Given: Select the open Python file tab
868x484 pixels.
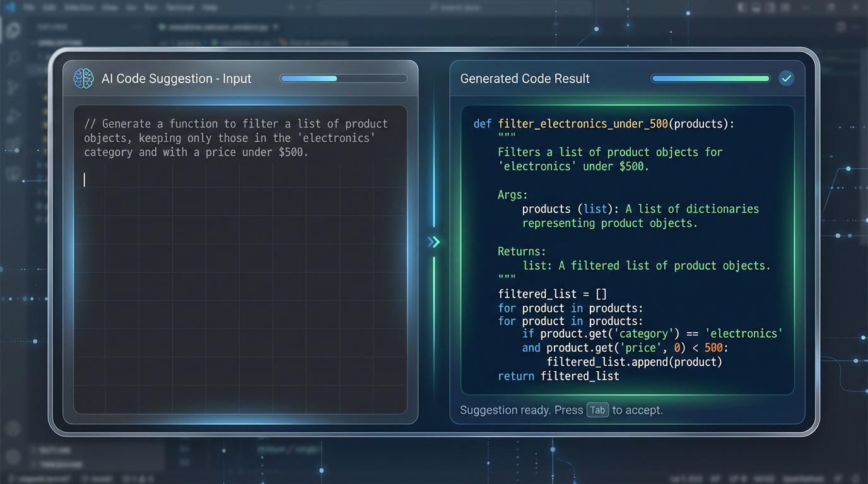Looking at the screenshot, I should (x=214, y=27).
